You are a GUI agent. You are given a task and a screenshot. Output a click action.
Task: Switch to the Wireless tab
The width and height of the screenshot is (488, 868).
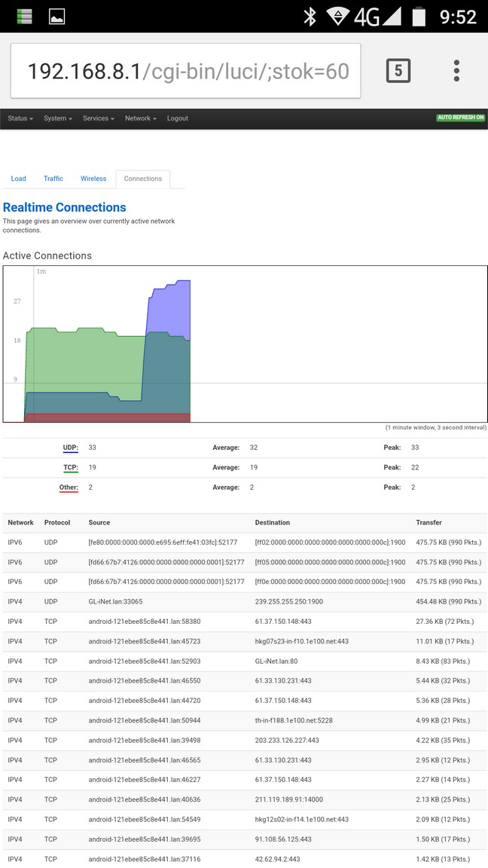tap(93, 179)
